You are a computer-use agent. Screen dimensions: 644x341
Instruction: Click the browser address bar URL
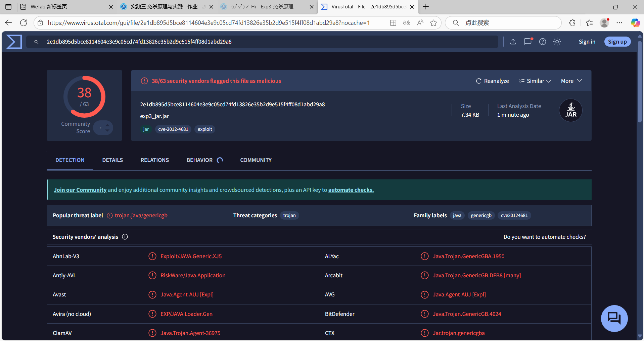[209, 23]
